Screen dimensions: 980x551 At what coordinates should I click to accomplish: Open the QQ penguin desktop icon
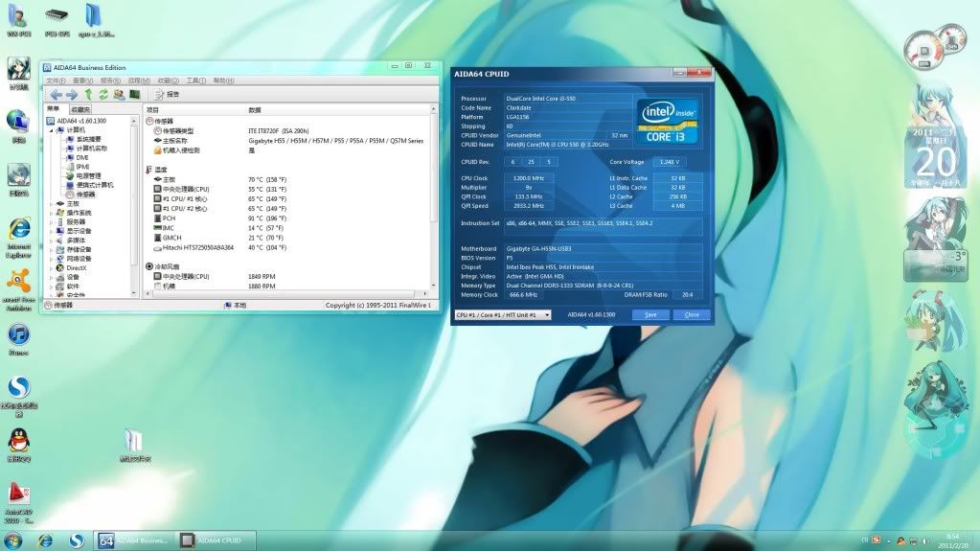18,440
